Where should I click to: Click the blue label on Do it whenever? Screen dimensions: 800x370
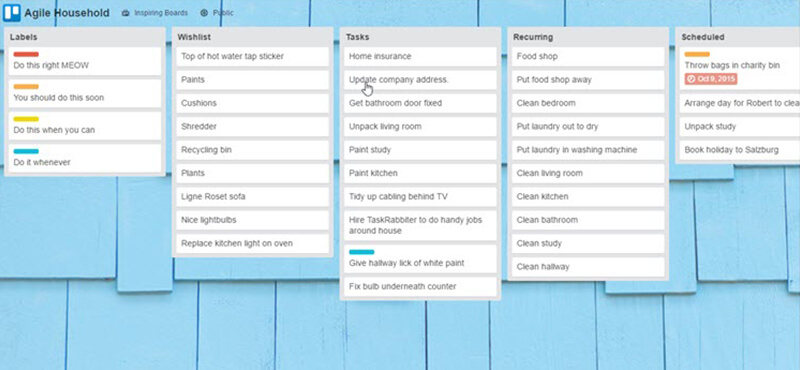(x=26, y=151)
